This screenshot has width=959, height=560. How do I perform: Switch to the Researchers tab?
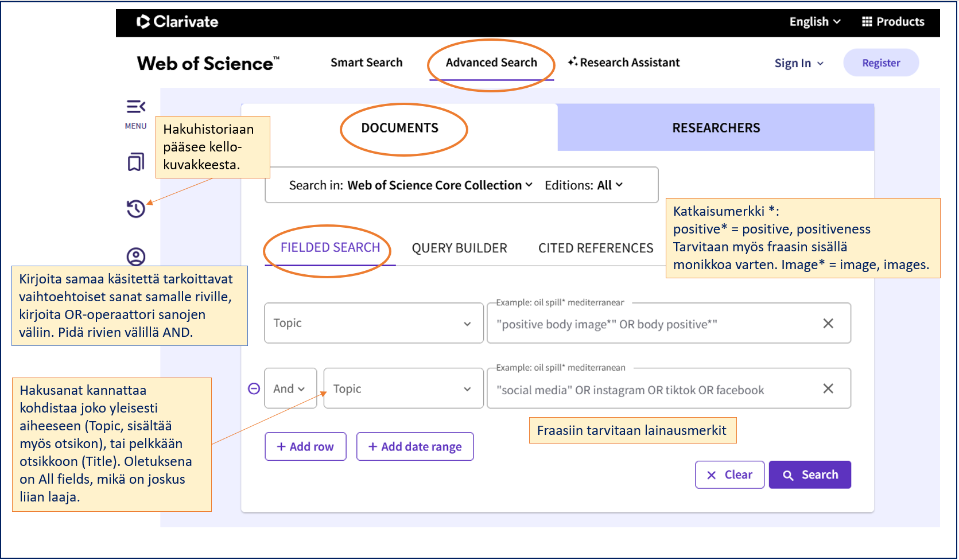click(x=715, y=127)
